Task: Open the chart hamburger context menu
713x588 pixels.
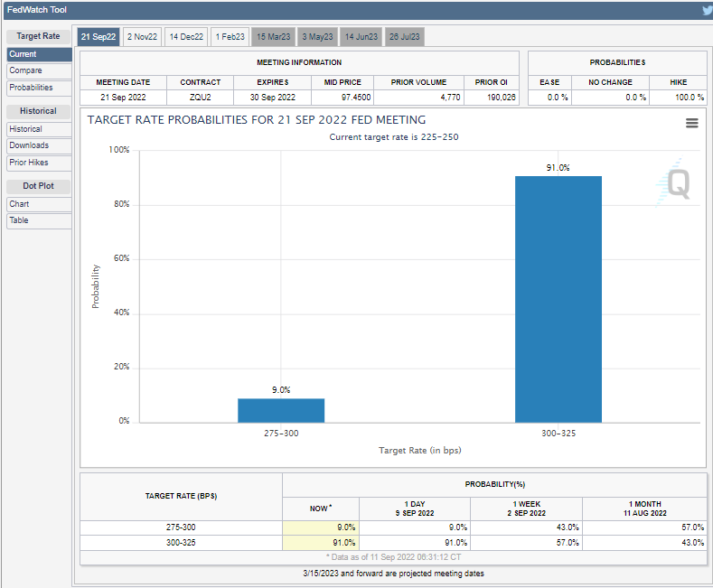Action: (691, 123)
